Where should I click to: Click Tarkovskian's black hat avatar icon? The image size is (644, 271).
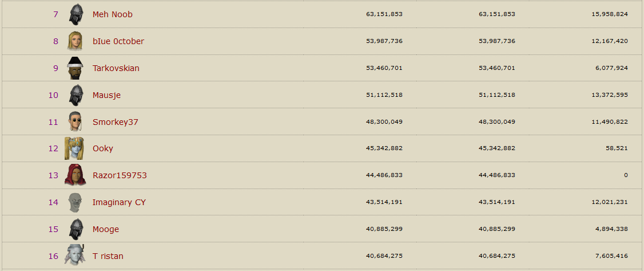tap(75, 68)
